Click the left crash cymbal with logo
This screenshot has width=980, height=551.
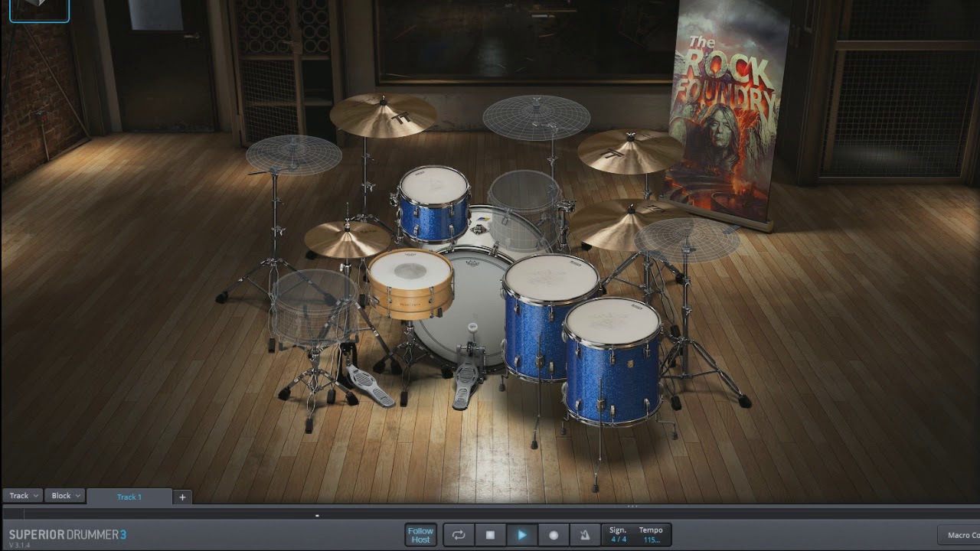click(x=383, y=115)
